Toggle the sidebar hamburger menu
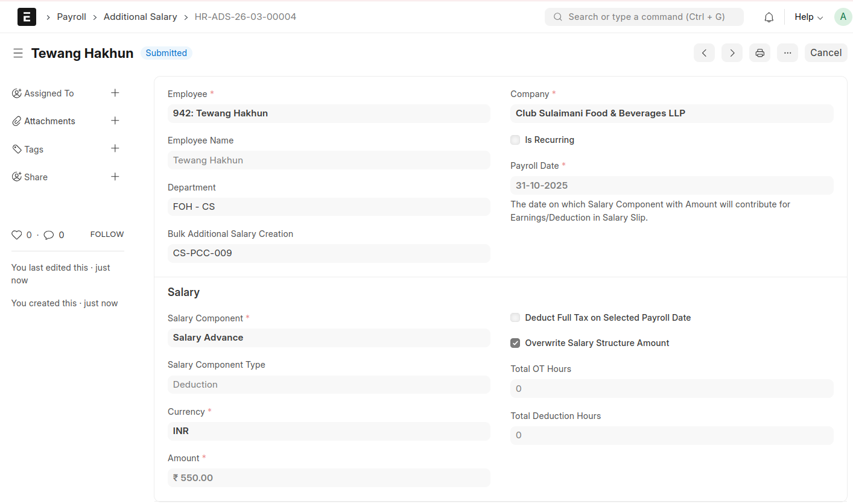The height and width of the screenshot is (504, 853). (x=18, y=53)
